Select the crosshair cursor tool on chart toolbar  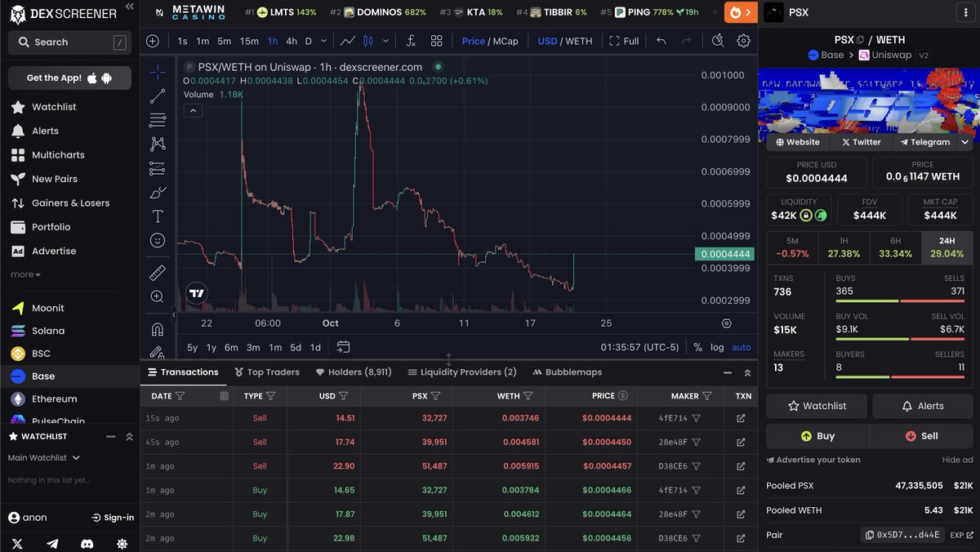pos(157,72)
